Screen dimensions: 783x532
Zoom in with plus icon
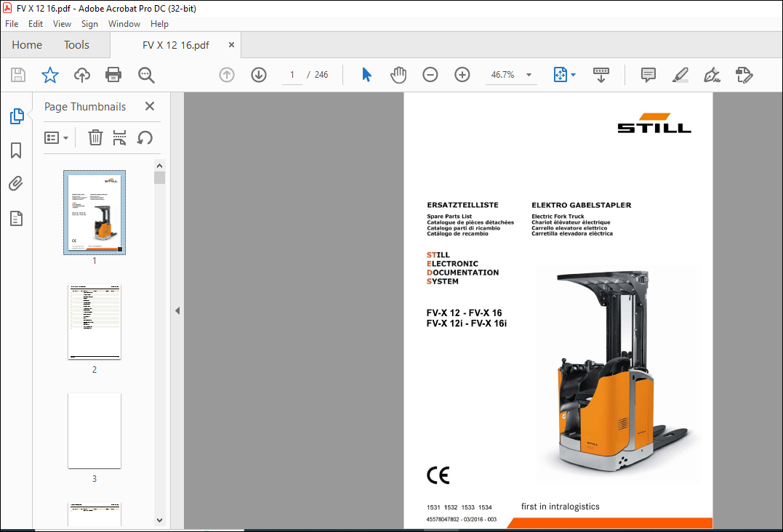point(462,75)
